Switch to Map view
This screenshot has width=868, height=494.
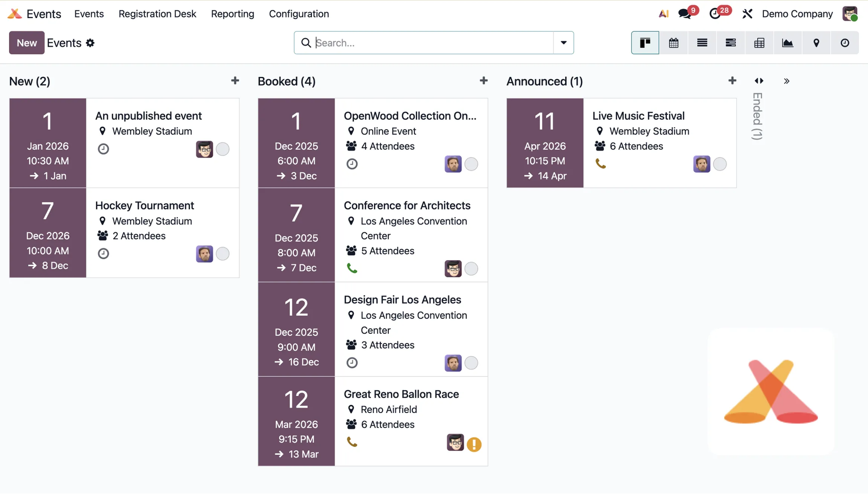[x=816, y=43]
